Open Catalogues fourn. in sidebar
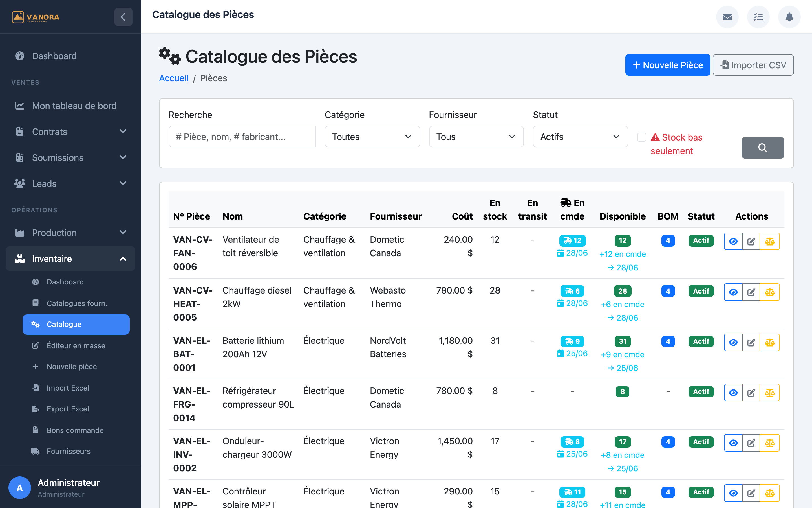This screenshot has height=508, width=812. pos(76,303)
